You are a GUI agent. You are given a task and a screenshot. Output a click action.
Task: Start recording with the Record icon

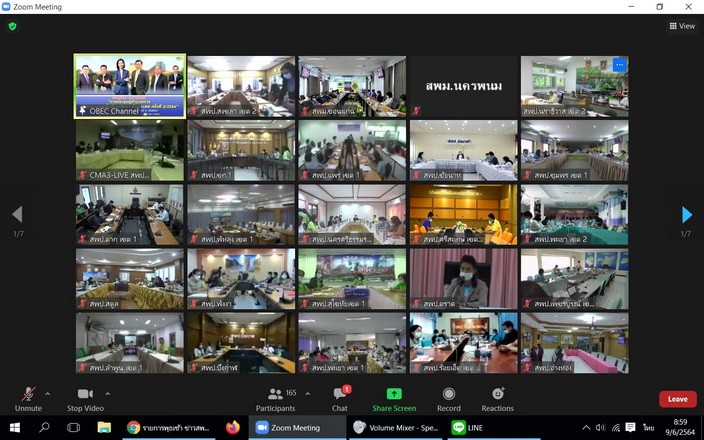coord(449,395)
